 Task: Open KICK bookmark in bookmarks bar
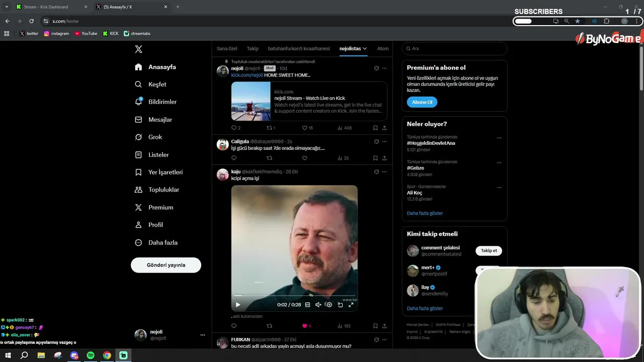click(x=111, y=34)
